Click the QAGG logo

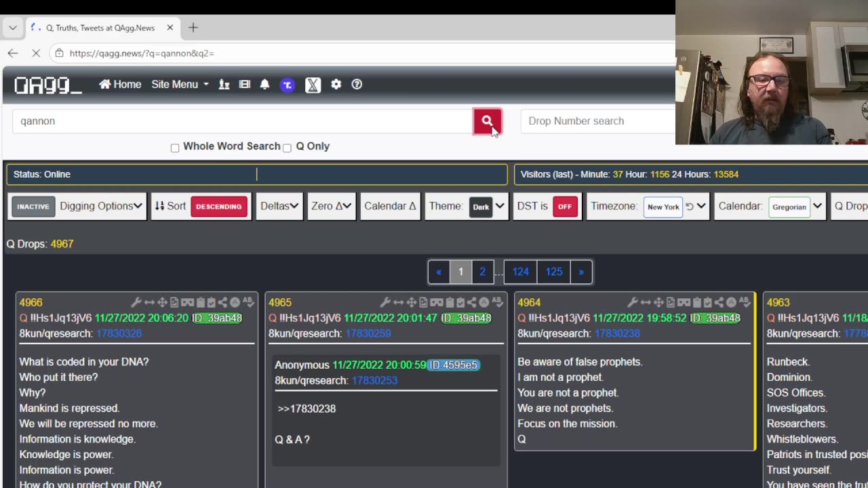tap(47, 85)
